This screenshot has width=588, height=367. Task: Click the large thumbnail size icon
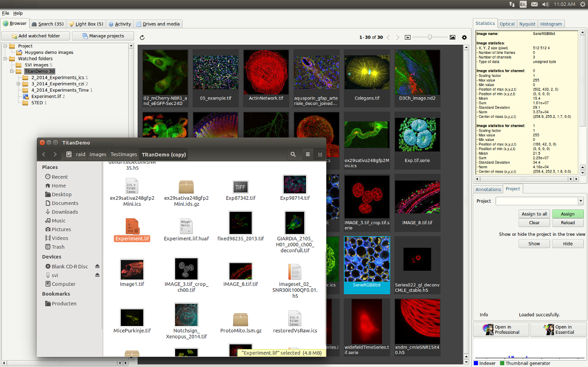452,37
